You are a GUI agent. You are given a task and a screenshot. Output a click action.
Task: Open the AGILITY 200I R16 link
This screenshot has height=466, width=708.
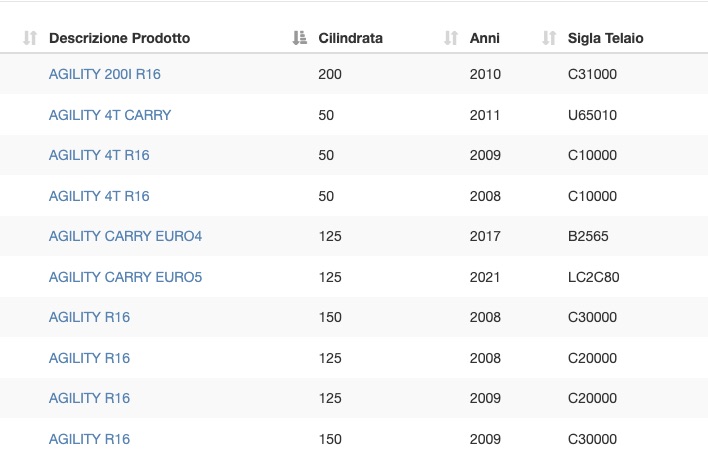point(105,74)
